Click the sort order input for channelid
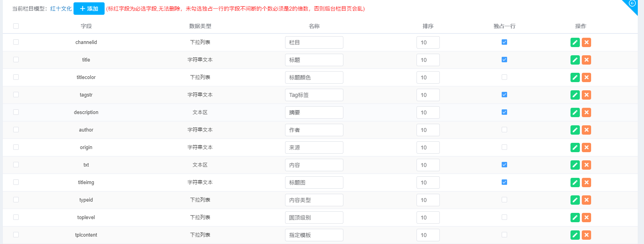Viewport: 644px width, 244px height. click(428, 42)
